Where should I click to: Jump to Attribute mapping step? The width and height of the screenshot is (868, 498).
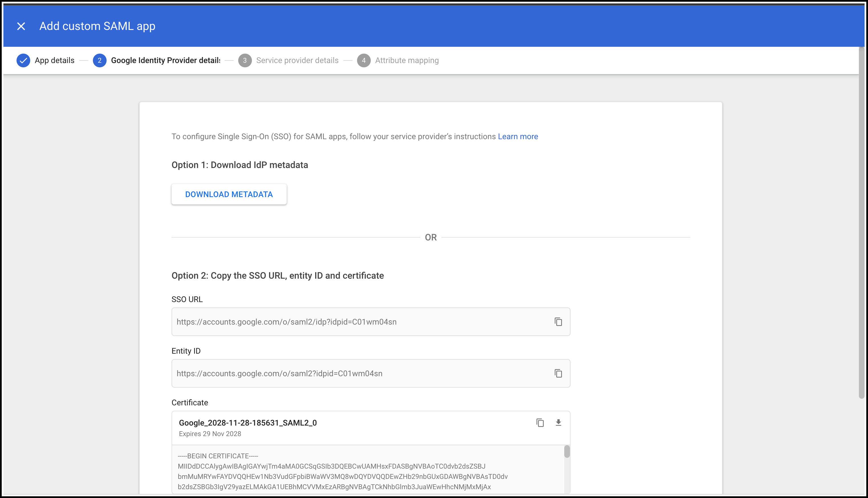[407, 60]
